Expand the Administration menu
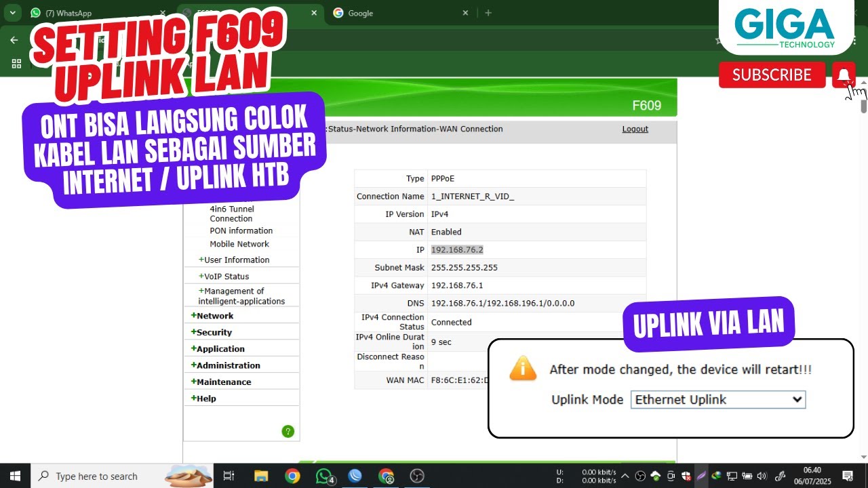Image resolution: width=868 pixels, height=488 pixels. (x=226, y=365)
